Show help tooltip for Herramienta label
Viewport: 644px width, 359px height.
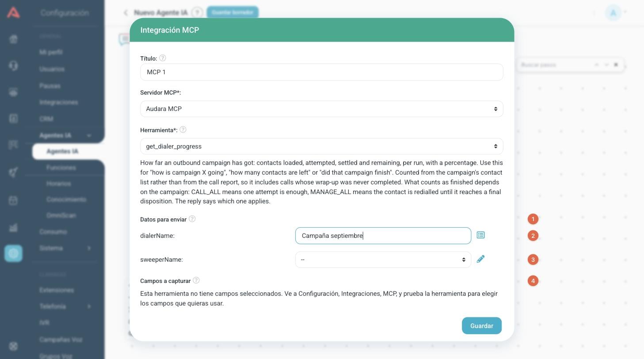click(183, 130)
